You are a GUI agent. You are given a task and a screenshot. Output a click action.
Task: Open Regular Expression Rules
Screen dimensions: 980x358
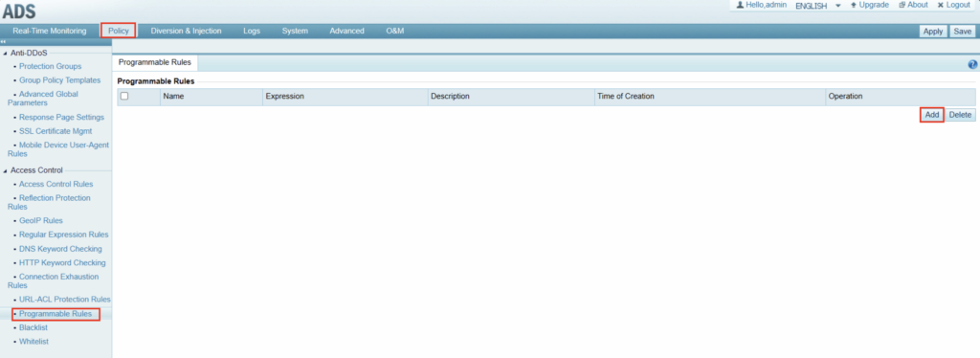click(x=64, y=235)
